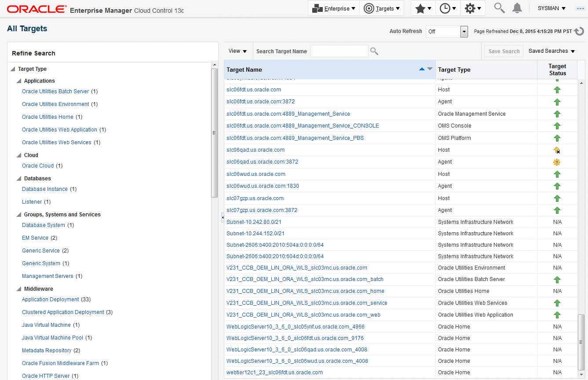Collapse the Applications group
The image size is (588, 380).
pyautogui.click(x=19, y=81)
